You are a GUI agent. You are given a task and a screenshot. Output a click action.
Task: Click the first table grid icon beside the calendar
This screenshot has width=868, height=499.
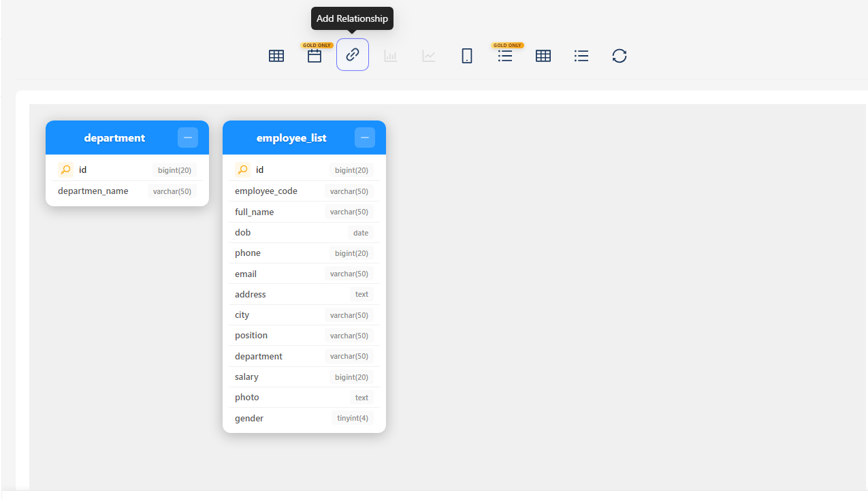pos(276,56)
